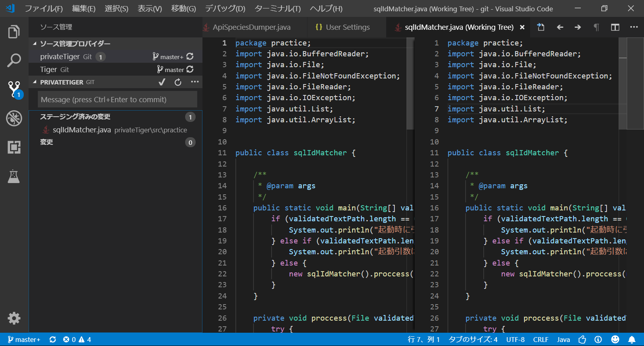Viewport: 644px width, 346px height.
Task: Collapse the ステージング済みの変更 group
Action: click(75, 117)
